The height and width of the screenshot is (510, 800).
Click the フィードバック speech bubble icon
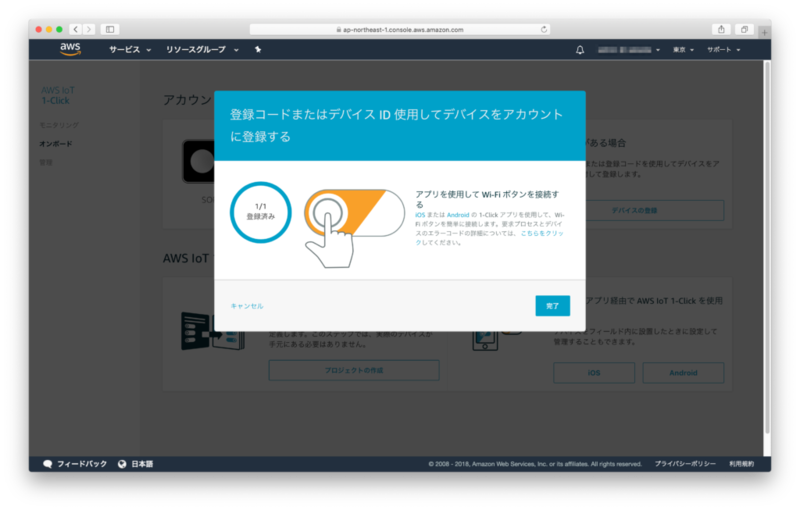47,464
